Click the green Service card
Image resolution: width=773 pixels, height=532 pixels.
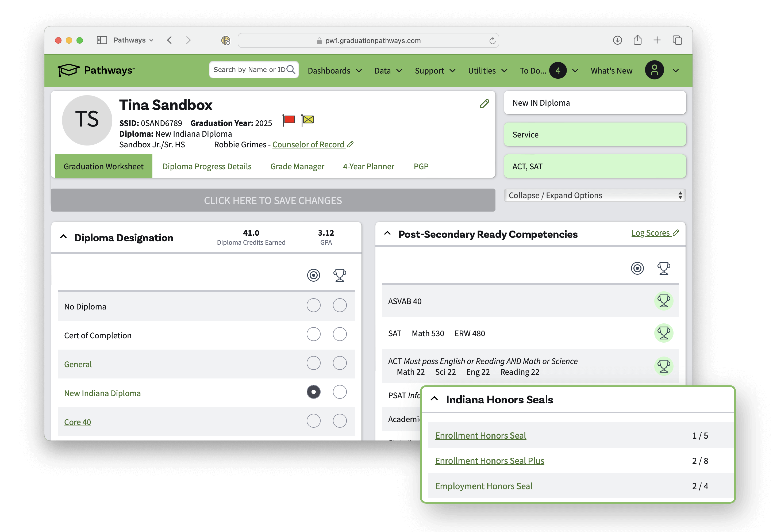click(595, 134)
